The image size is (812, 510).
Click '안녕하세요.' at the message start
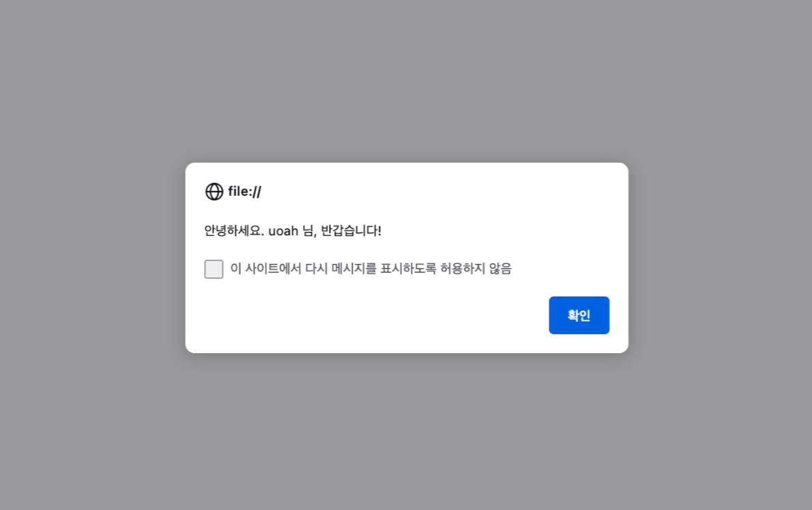(x=234, y=230)
